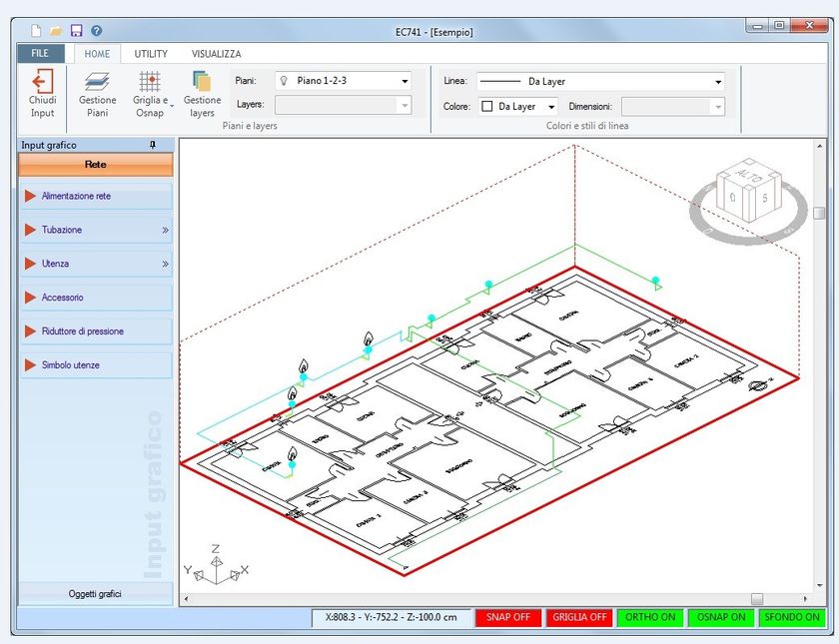Viewport: 839px width, 644px height.
Task: Toggle SFONDO ON in status bar
Action: (x=791, y=617)
